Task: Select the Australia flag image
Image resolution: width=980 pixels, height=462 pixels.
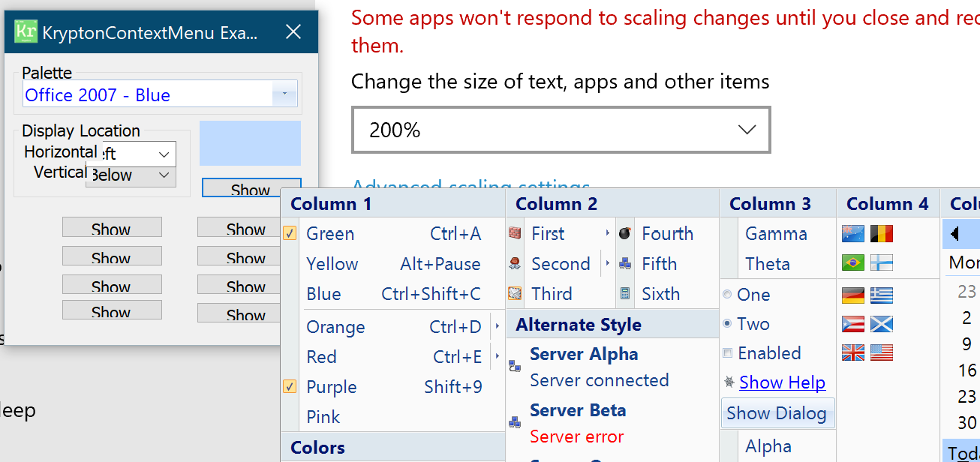Action: point(853,234)
